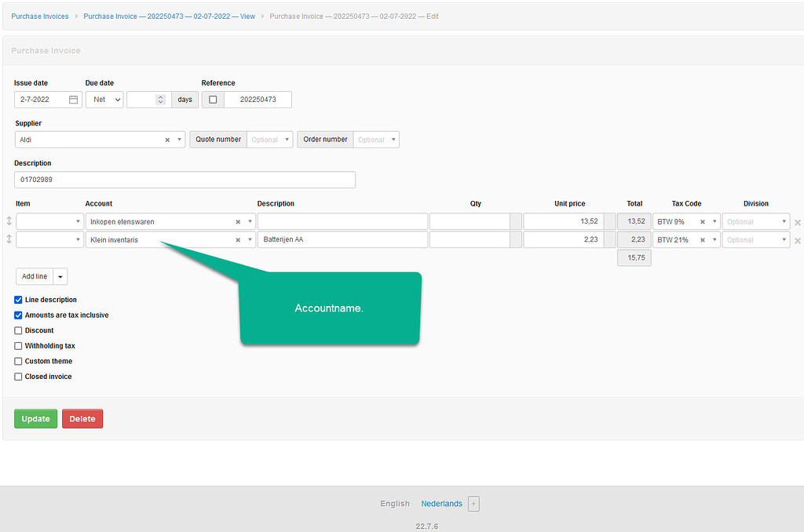
Task: Click the green Update button
Action: click(x=36, y=419)
